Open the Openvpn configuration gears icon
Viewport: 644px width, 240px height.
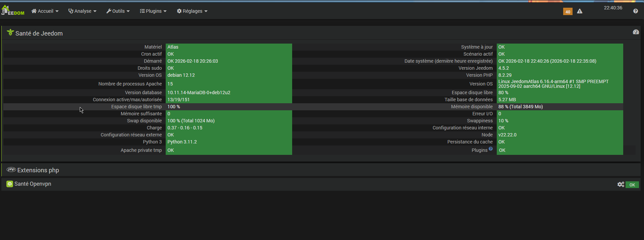621,184
